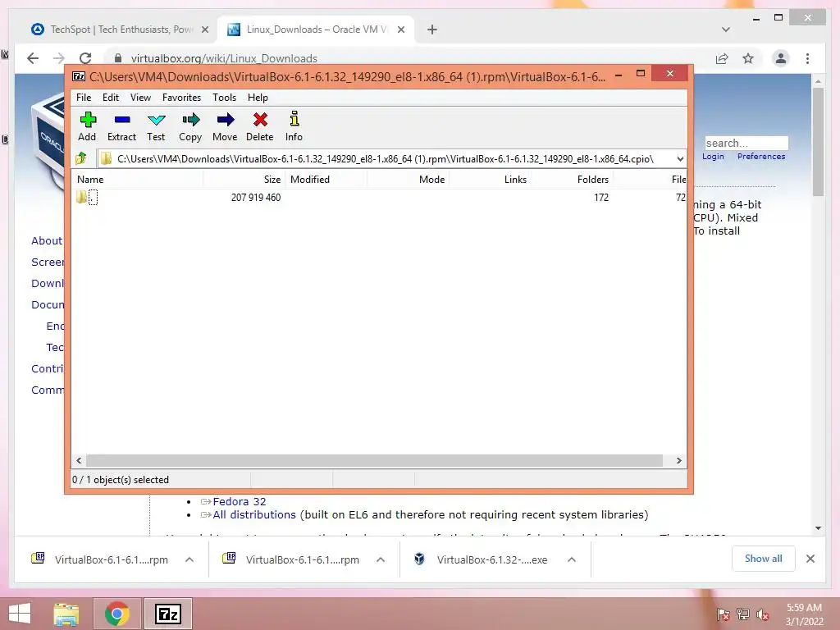Sort by Name column header
Screen dimensions: 840x630
click(138, 180)
